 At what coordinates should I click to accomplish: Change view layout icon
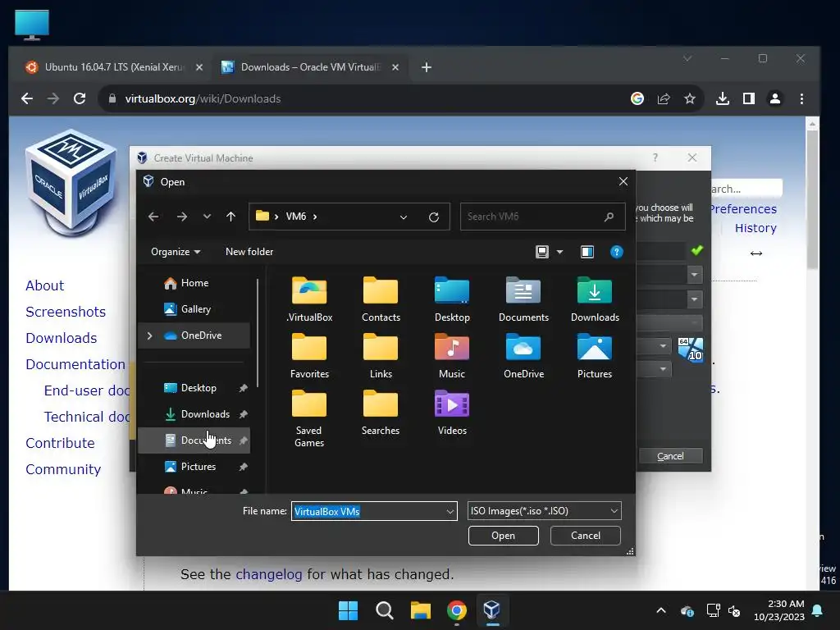point(542,252)
